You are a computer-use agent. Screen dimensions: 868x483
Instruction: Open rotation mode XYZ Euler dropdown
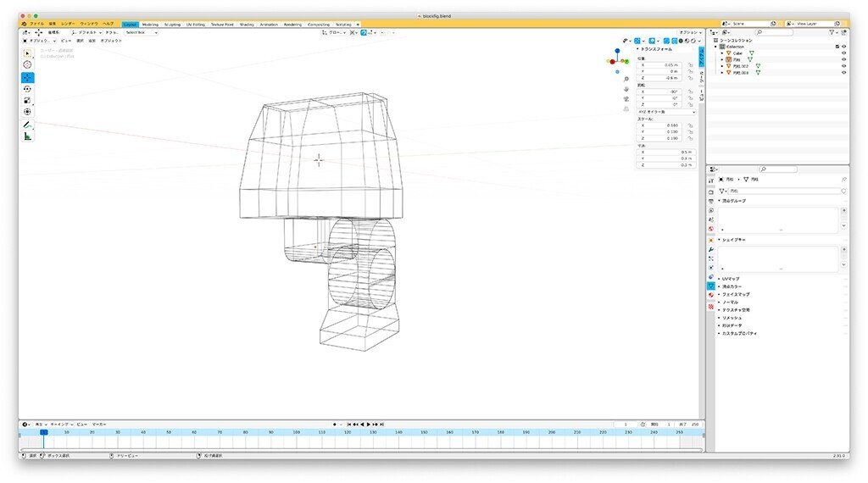pyautogui.click(x=666, y=112)
